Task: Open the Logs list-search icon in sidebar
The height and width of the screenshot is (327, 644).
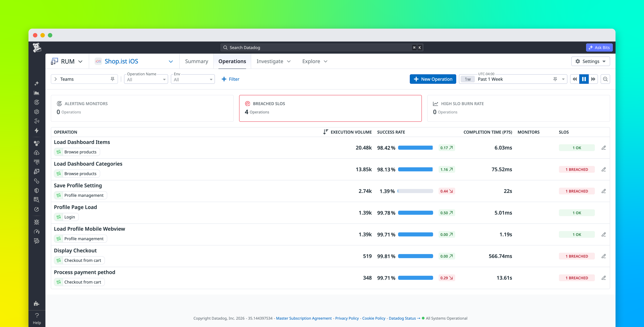Action: 37,241
